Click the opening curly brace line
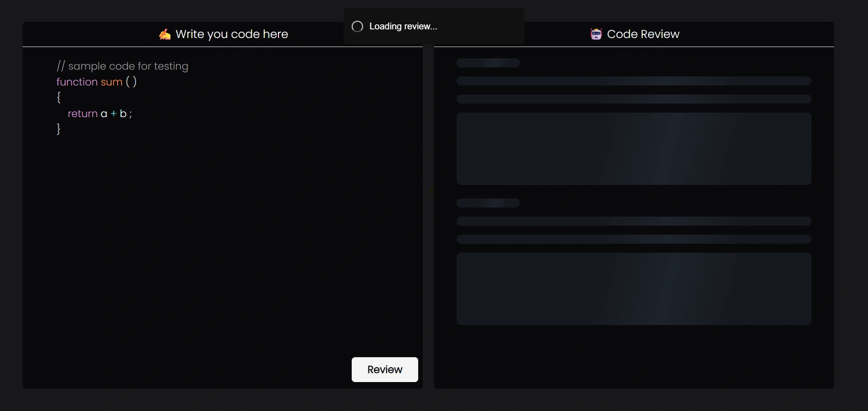Viewport: 868px width, 411px height. [59, 97]
